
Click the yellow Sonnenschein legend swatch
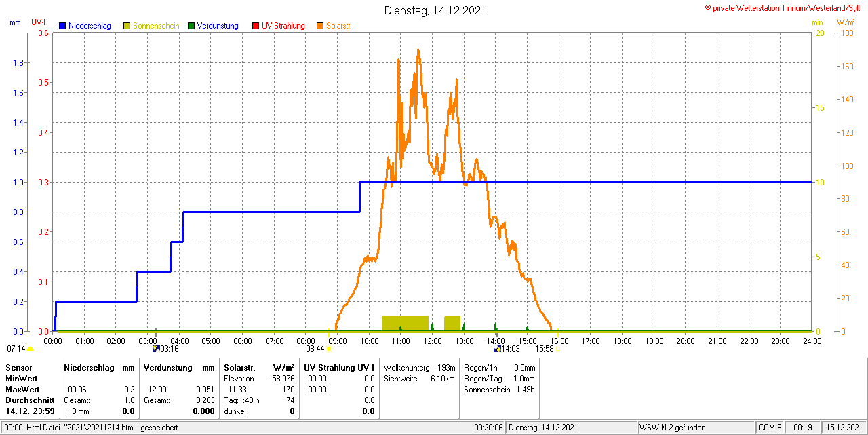pyautogui.click(x=127, y=26)
